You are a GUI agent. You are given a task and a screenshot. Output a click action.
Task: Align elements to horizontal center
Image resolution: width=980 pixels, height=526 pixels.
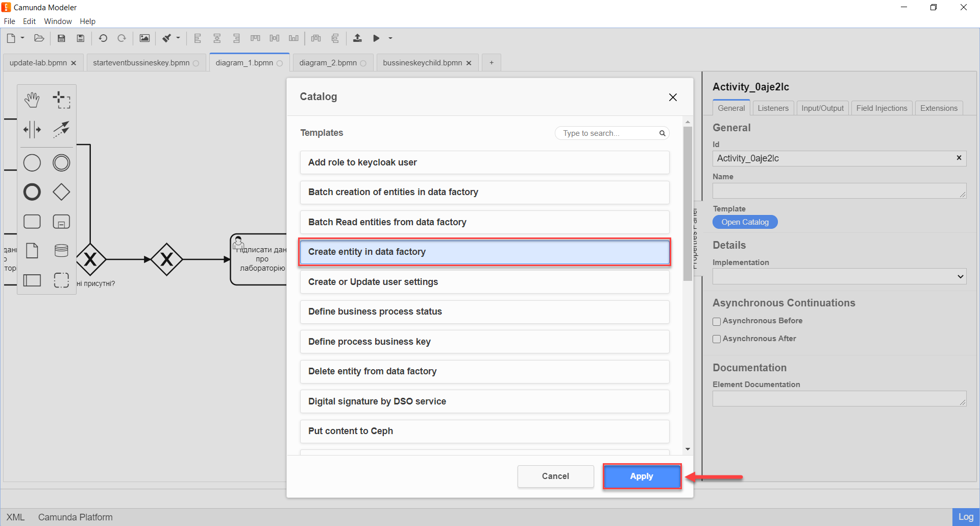click(217, 38)
